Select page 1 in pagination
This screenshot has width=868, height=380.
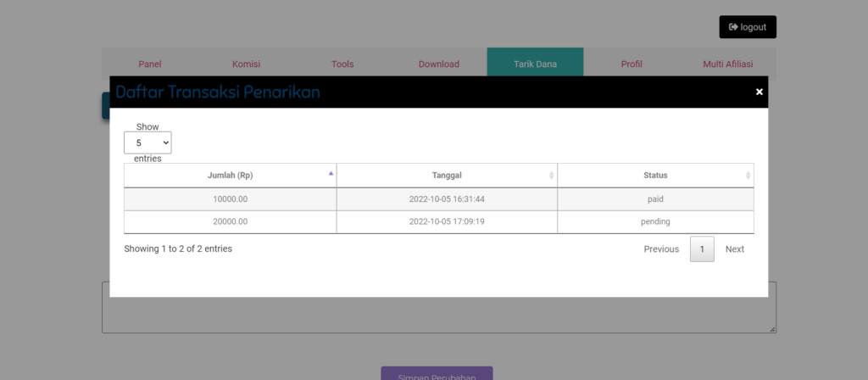click(702, 249)
